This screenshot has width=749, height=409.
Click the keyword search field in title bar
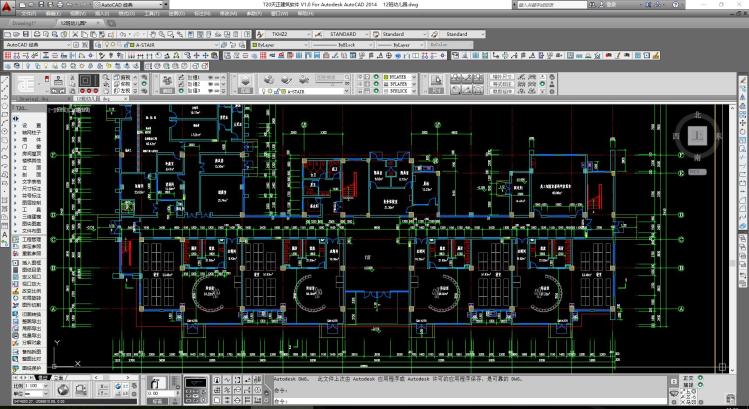click(552, 5)
